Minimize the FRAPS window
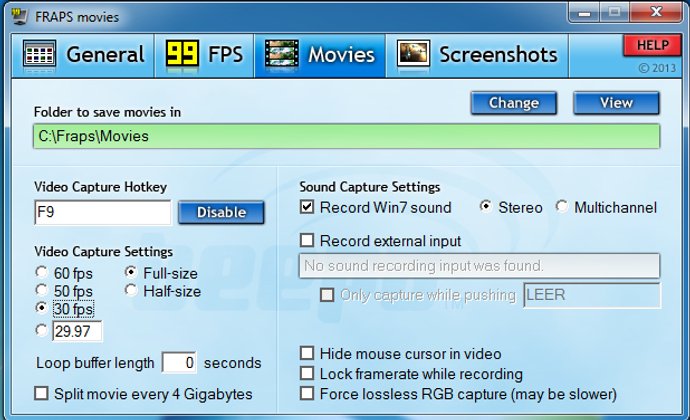Image resolution: width=690 pixels, height=420 pixels. (x=584, y=13)
